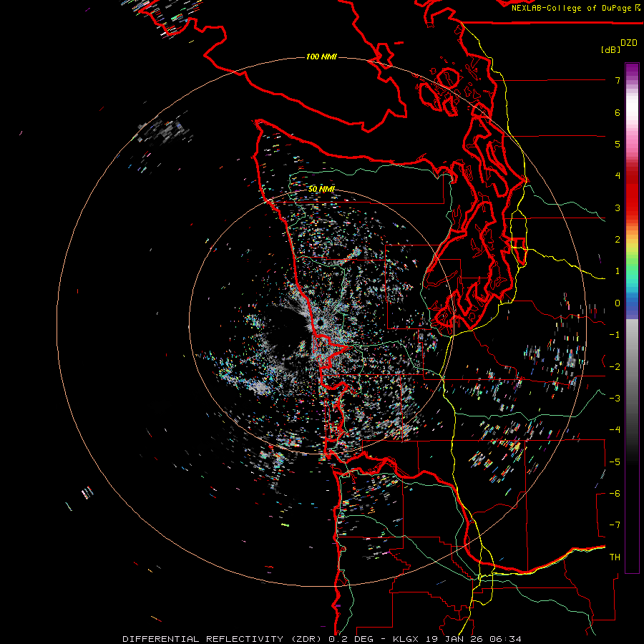Click the KLGX station identifier in caption
The width and height of the screenshot is (644, 644).
[405, 639]
